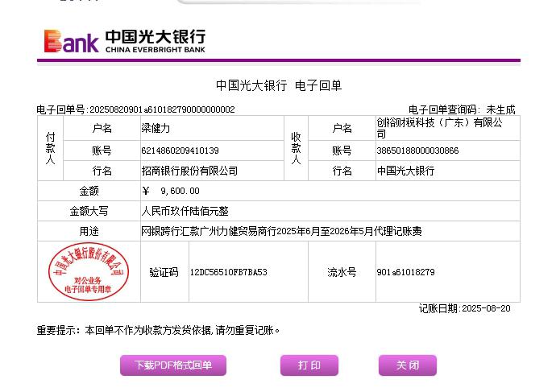Screen dimensions: 556x392
Task: Click payee bank 中国光大银行 cell
Action: (405, 171)
